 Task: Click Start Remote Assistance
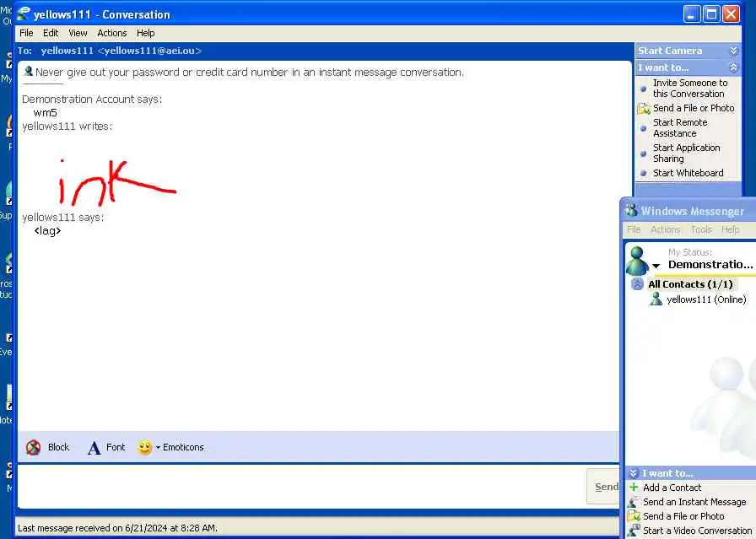680,127
